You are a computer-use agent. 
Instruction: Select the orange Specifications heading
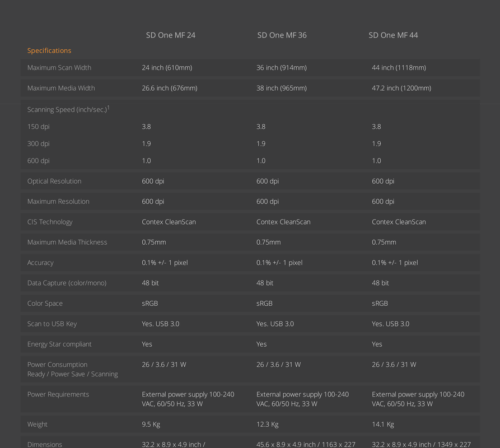point(49,51)
